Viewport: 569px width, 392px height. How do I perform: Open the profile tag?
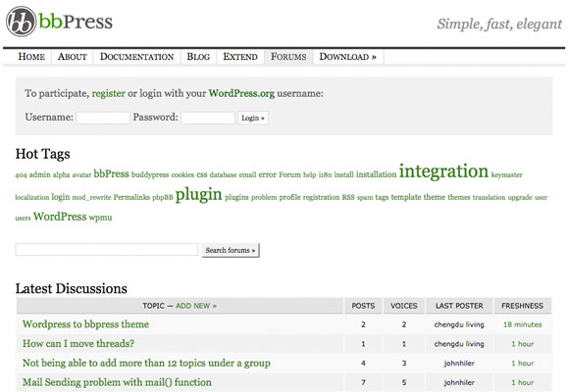[x=290, y=197]
